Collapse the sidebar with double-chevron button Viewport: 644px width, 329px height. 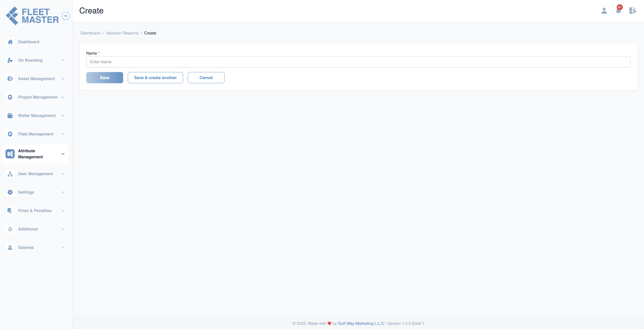(x=66, y=16)
